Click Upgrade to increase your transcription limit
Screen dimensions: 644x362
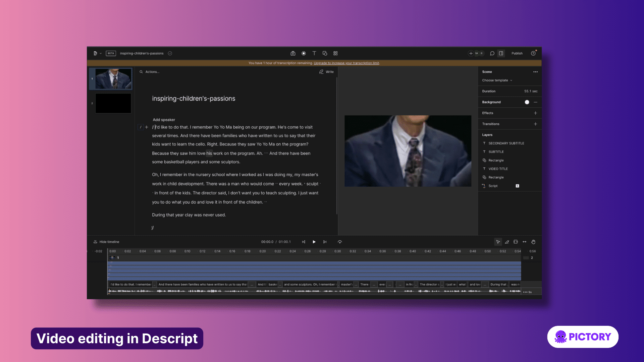[346, 63]
